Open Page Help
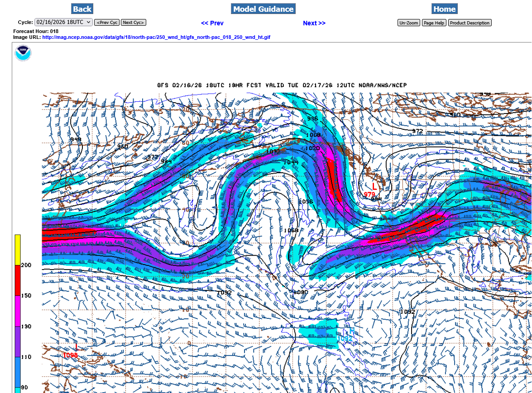This screenshot has height=393, width=532. [x=434, y=23]
